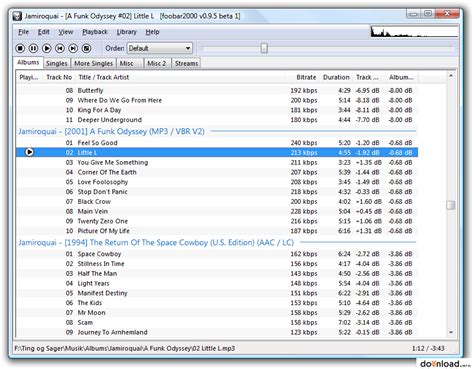The image size is (474, 369).
Task: Select the highlighted Little L track
Action: tap(217, 152)
